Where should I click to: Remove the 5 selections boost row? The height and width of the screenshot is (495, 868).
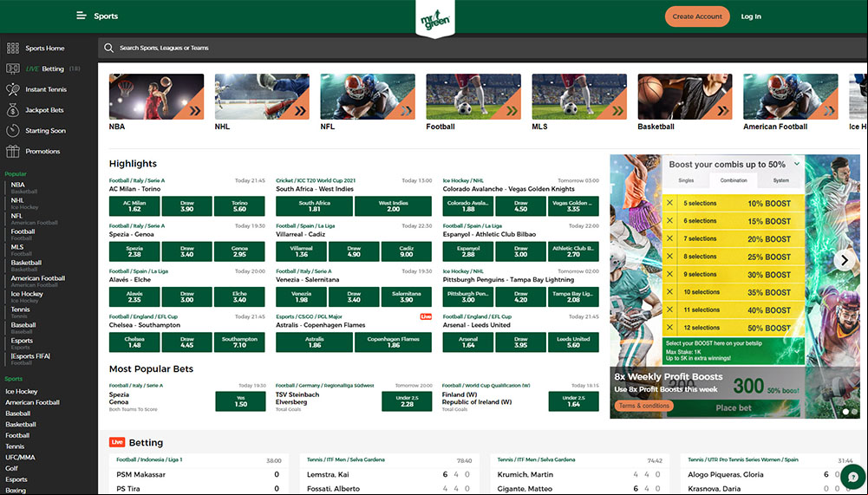pyautogui.click(x=669, y=203)
